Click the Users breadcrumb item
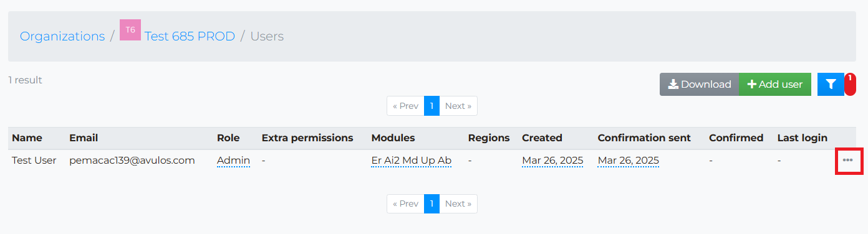Image resolution: width=868 pixels, height=234 pixels. coord(267,36)
